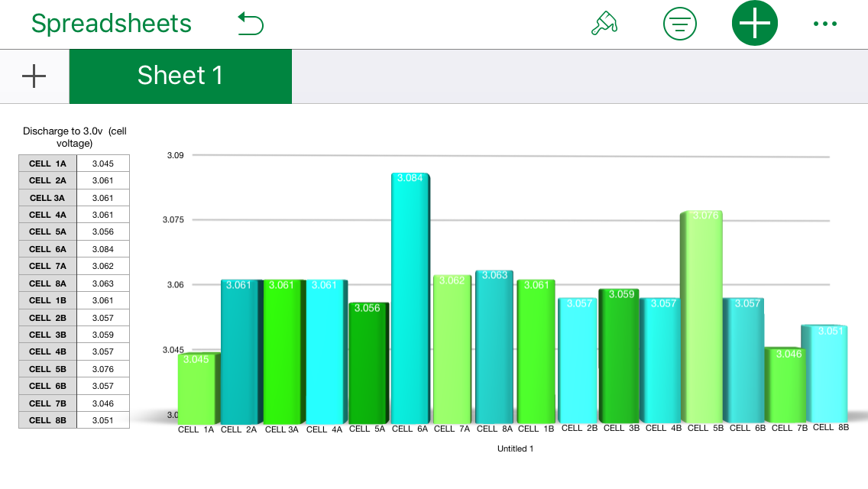Select the 3.084 value cell
The height and width of the screenshot is (489, 868).
(x=102, y=249)
